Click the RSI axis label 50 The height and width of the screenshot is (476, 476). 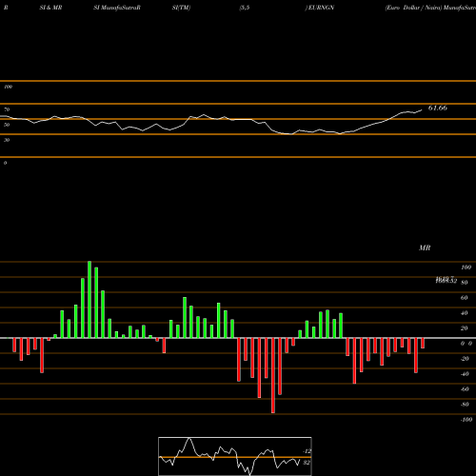[7, 125]
